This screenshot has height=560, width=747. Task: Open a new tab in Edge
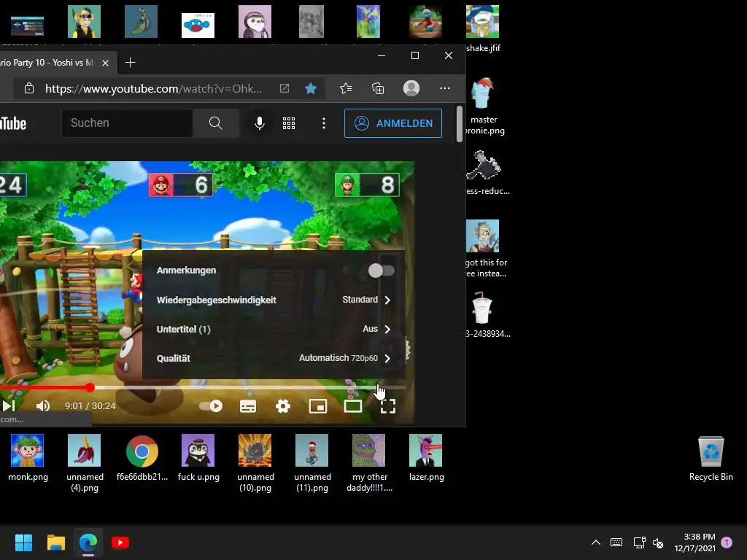click(130, 63)
